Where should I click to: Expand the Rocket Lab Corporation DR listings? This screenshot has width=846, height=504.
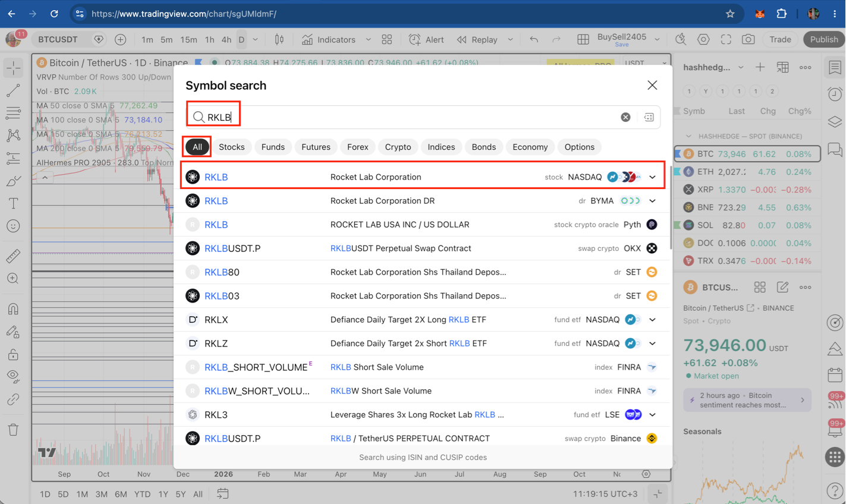[653, 201]
